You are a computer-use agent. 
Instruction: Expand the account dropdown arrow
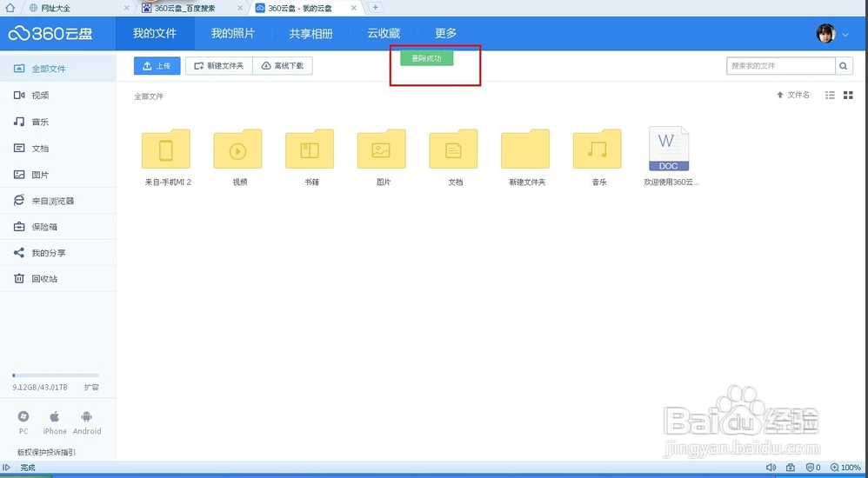pos(845,34)
